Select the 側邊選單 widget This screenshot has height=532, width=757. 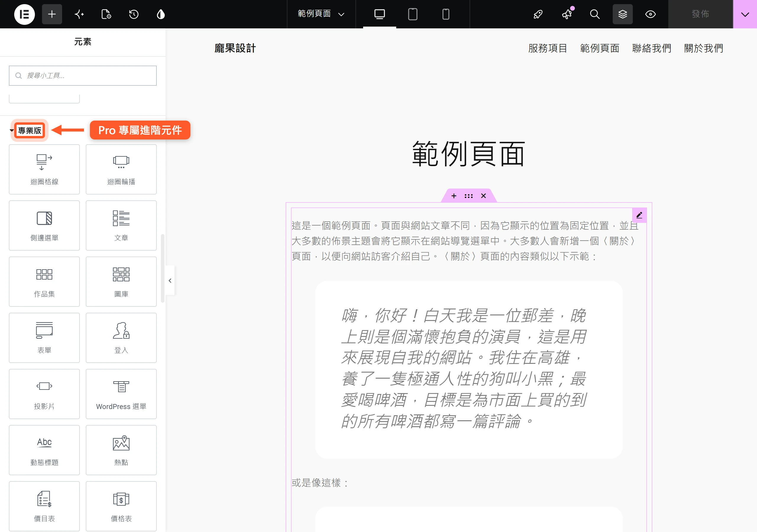(x=44, y=226)
